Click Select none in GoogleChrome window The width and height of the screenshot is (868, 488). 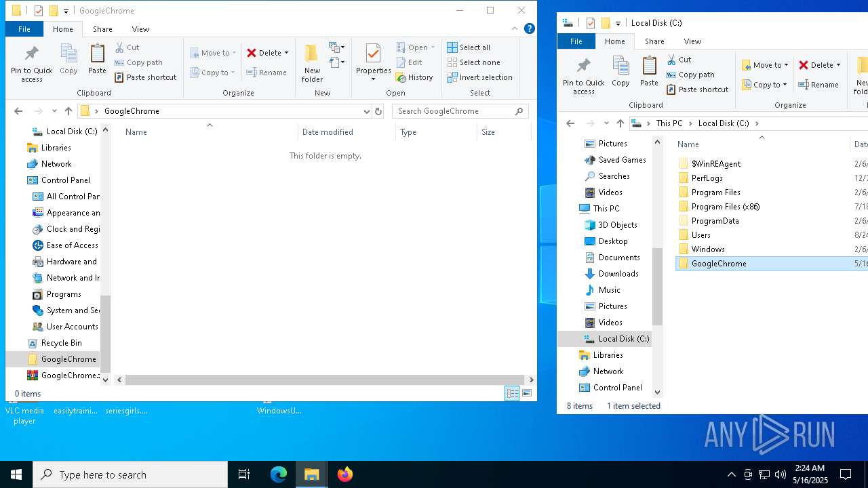[x=473, y=62]
